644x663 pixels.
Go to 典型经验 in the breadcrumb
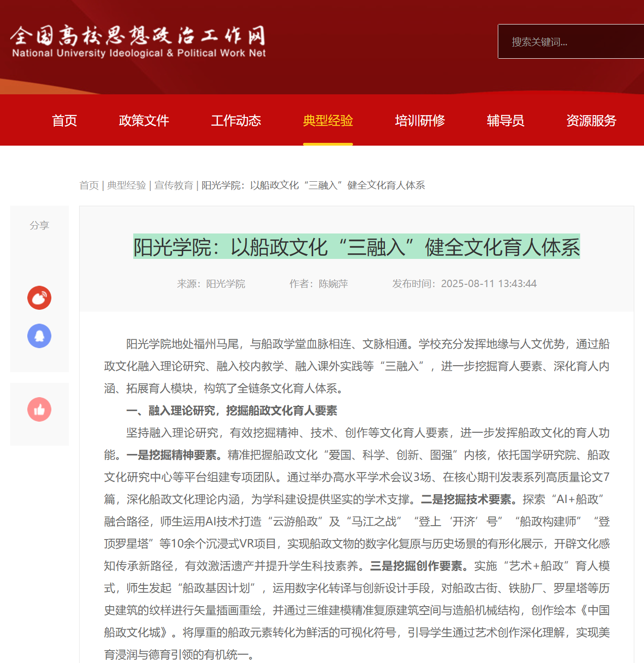click(x=127, y=185)
